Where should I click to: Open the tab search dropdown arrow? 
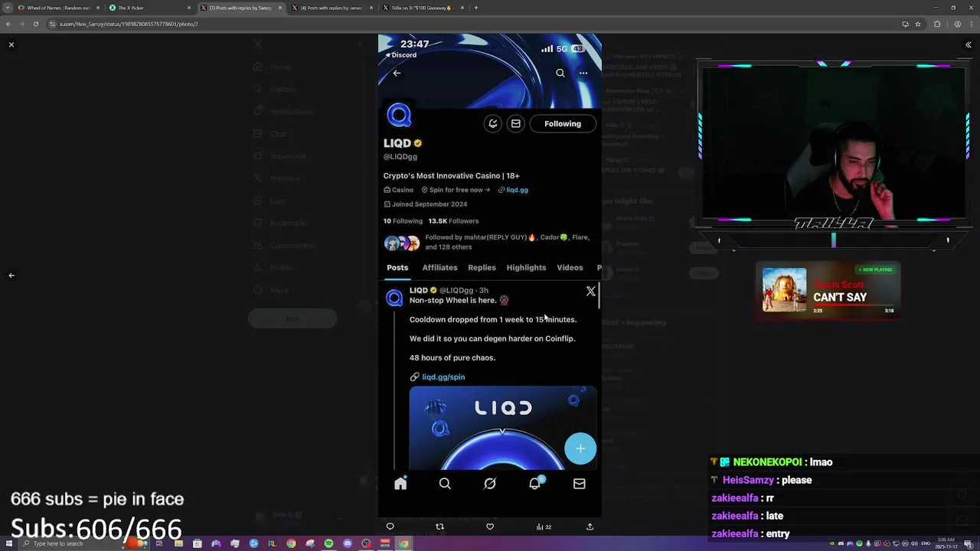coord(8,8)
